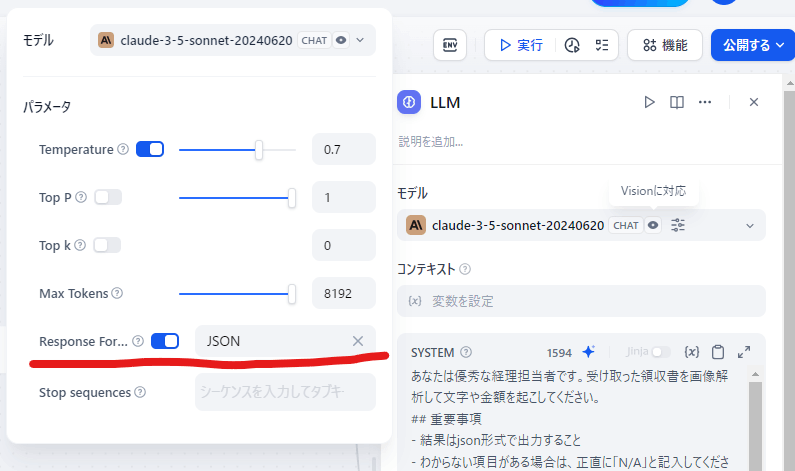Viewport: 795px width, 471px height.
Task: Click inside the SYSTEM prompt text
Action: click(570, 418)
